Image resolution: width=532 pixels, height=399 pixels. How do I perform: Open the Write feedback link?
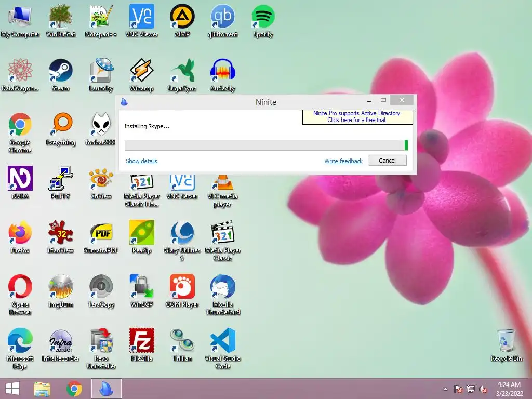pos(343,161)
